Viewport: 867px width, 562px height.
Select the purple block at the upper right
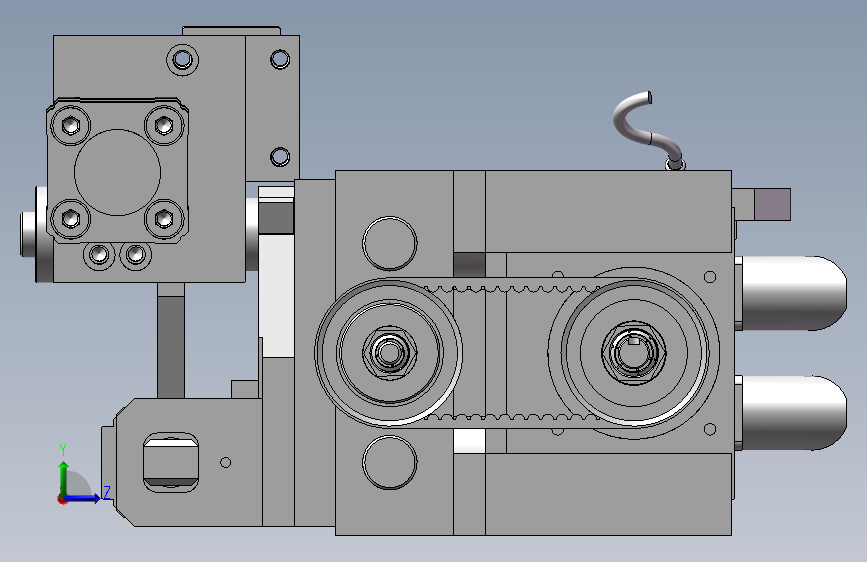pyautogui.click(x=772, y=205)
